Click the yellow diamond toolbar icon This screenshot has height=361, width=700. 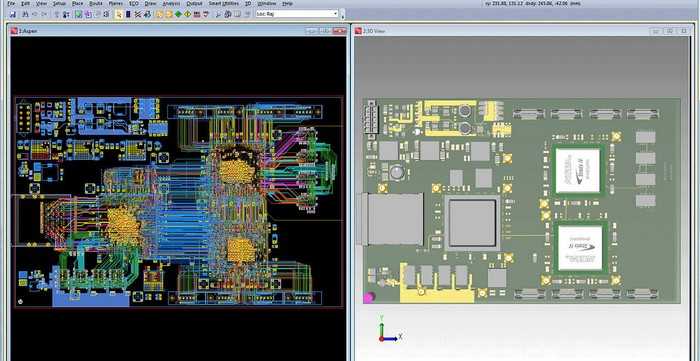[188, 14]
